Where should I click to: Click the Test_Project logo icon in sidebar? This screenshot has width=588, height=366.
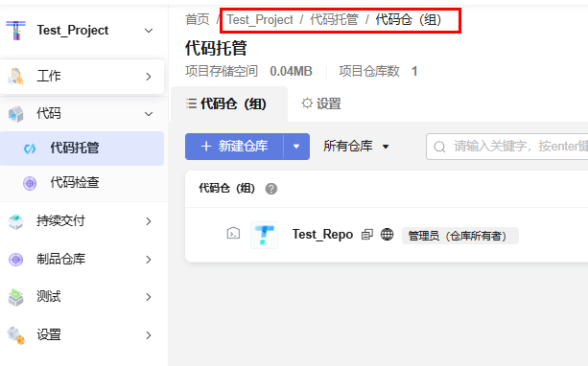(15, 31)
